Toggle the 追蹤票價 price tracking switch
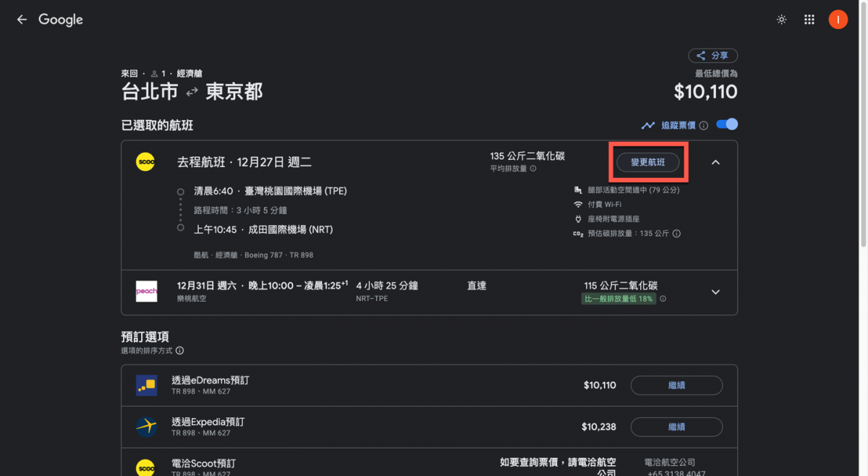This screenshot has height=476, width=868. [727, 125]
